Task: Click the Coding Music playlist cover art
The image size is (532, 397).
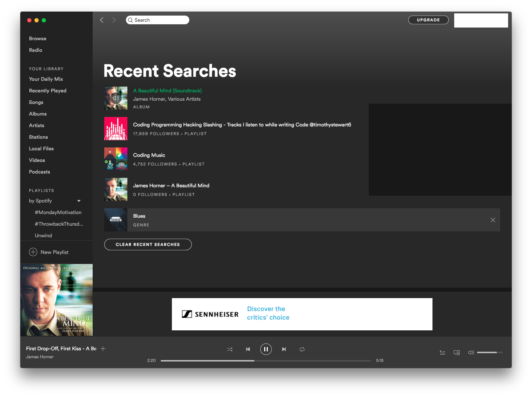Action: click(116, 159)
